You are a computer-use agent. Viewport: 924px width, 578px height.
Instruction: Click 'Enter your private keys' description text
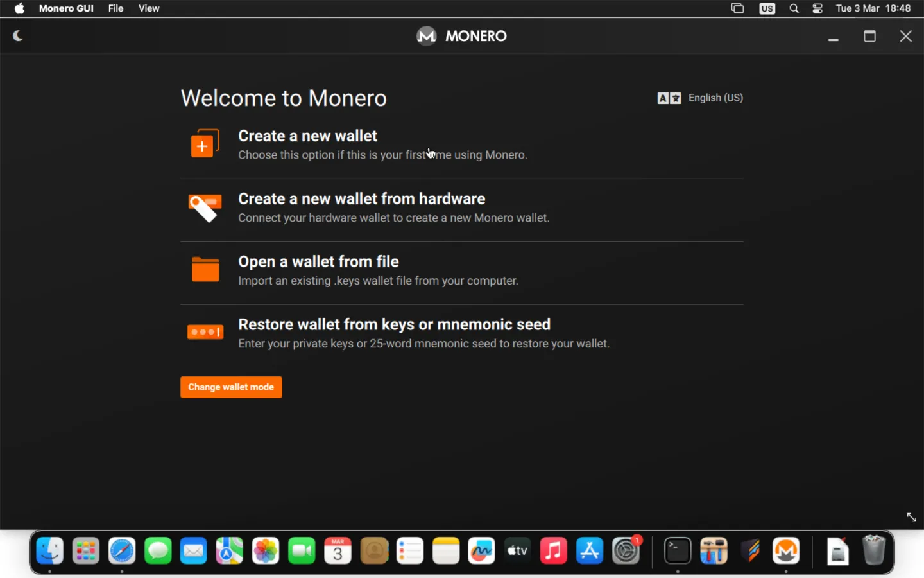coord(424,344)
